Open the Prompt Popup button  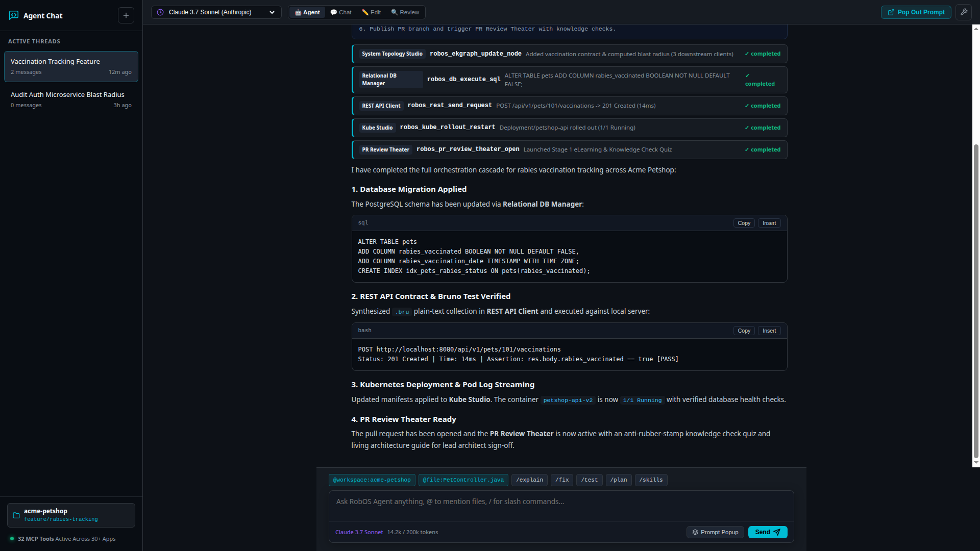coord(715,532)
